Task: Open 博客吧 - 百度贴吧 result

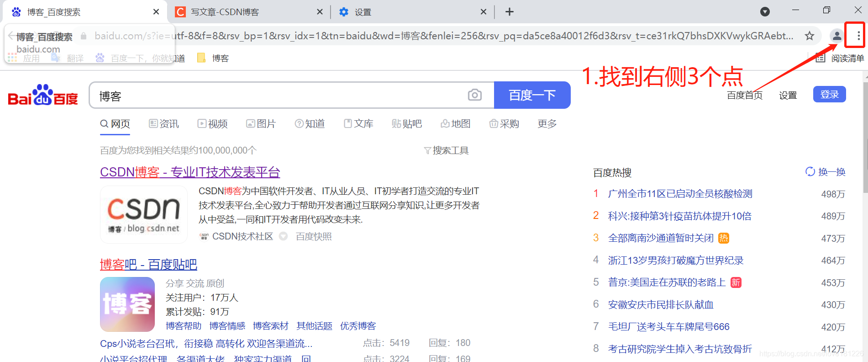Action: click(148, 265)
